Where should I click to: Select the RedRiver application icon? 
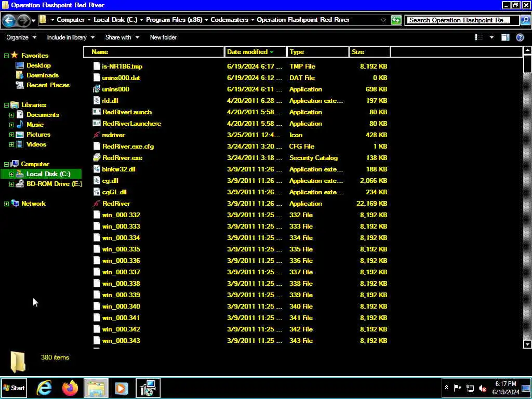tap(97, 204)
